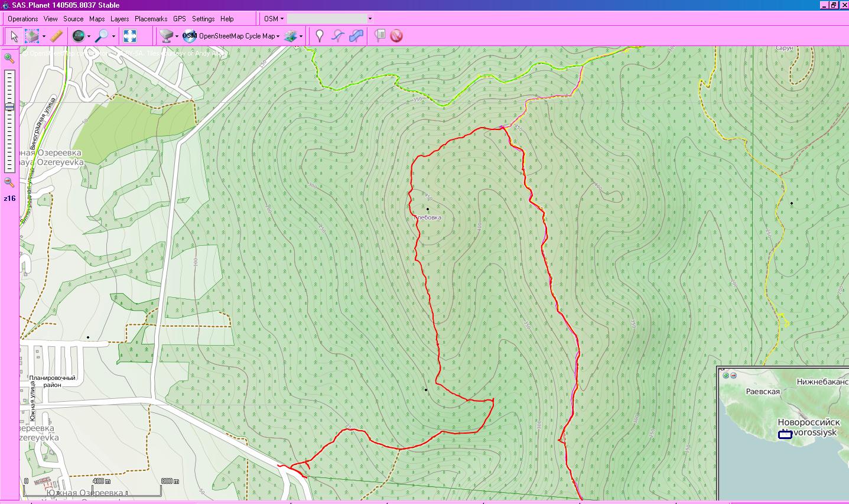Click the zoom out magnifier below slider
Image resolution: width=849 pixels, height=504 pixels.
pyautogui.click(x=9, y=183)
